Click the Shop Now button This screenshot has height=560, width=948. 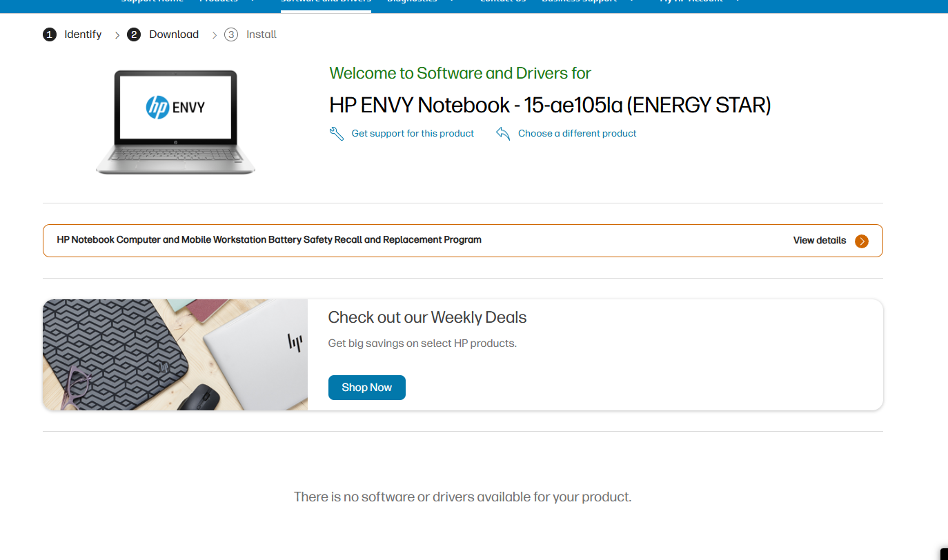coord(366,387)
